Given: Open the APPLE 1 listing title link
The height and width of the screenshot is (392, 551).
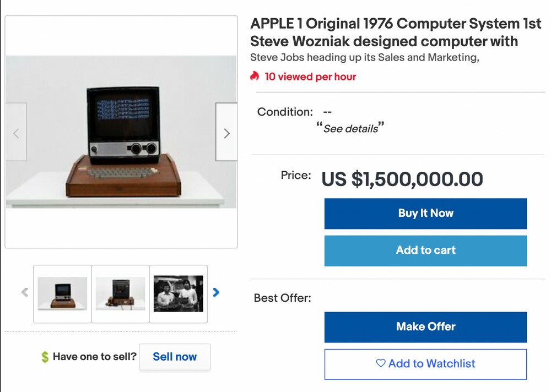Looking at the screenshot, I should click(x=386, y=32).
